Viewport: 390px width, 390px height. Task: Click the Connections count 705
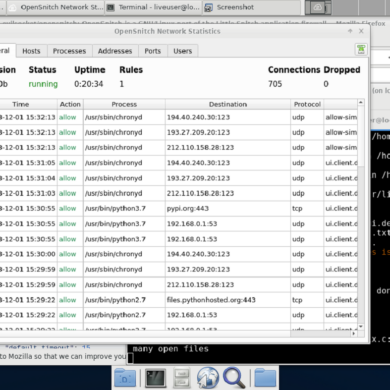[275, 84]
